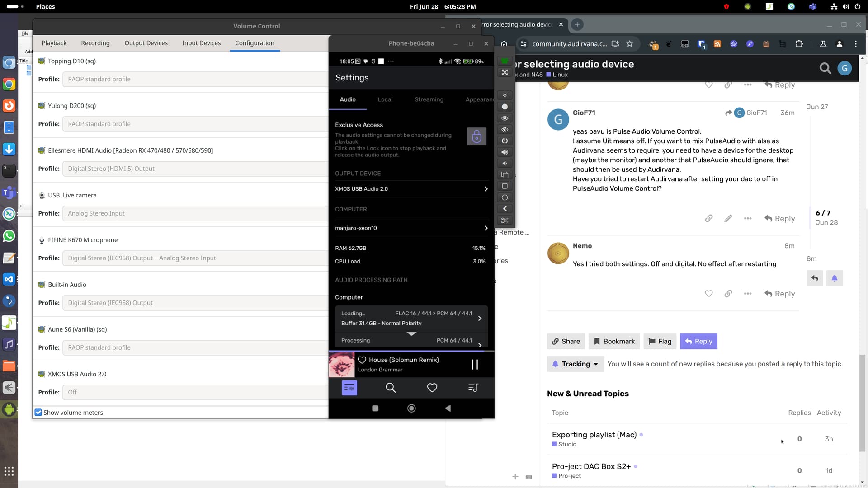Toggle the scrcpy eye visibility icon

point(505,118)
